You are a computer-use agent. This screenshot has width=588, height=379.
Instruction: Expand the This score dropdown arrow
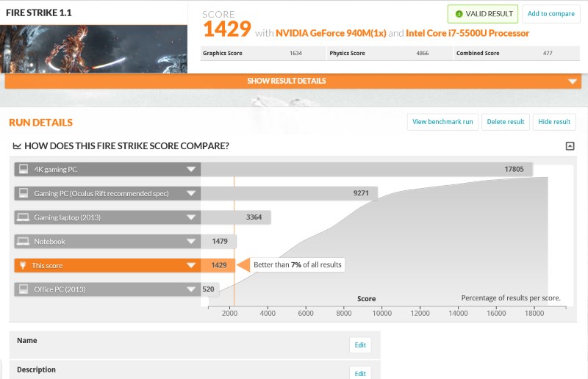191,265
